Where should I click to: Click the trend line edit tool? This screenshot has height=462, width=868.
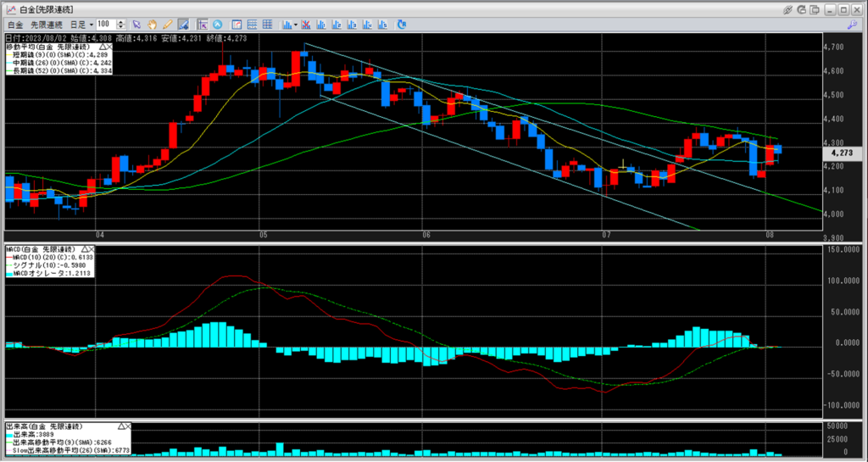tap(182, 25)
